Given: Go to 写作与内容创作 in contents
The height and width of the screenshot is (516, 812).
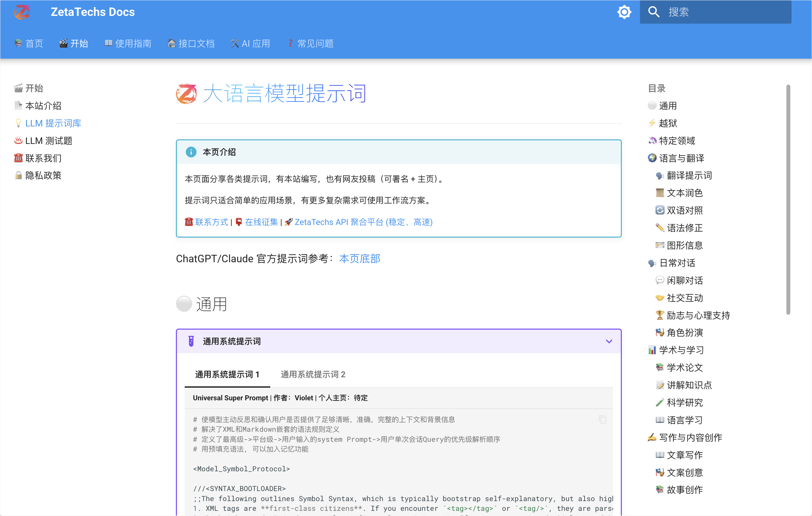Looking at the screenshot, I should click(685, 438).
